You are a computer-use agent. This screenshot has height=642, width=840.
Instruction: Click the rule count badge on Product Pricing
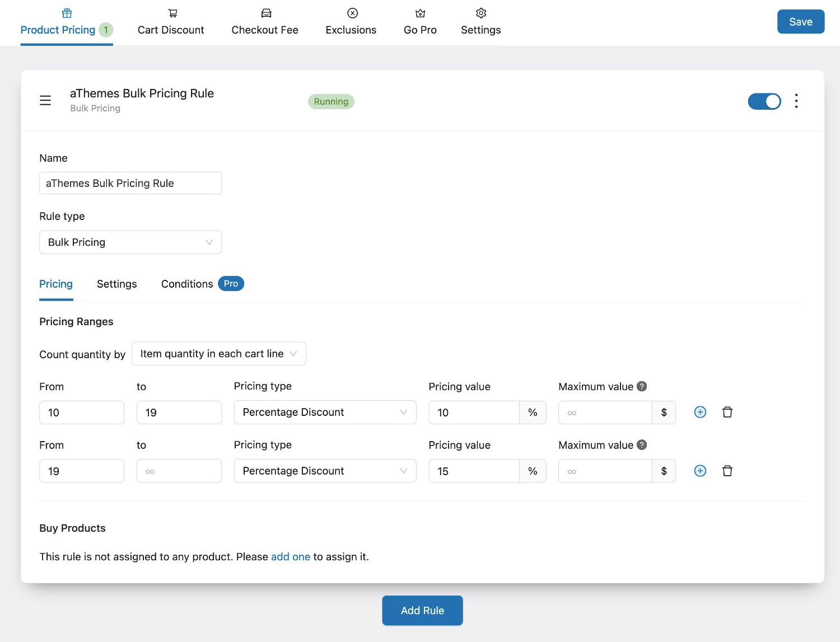tap(106, 30)
